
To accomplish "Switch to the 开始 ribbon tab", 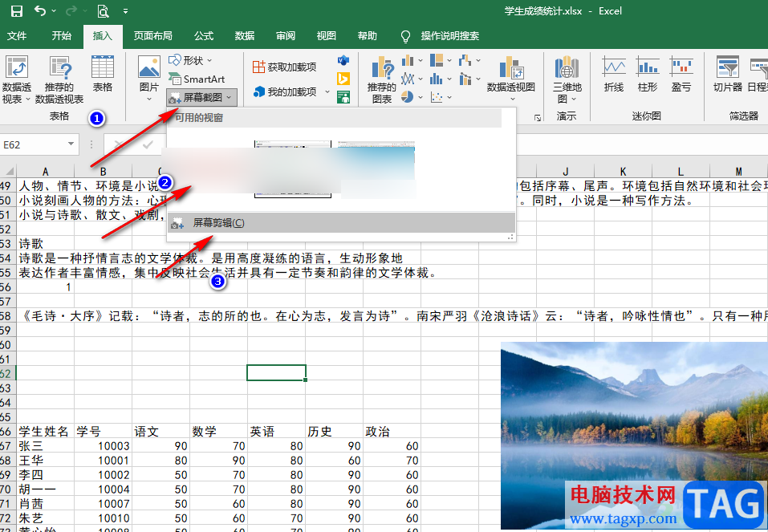I will click(62, 36).
